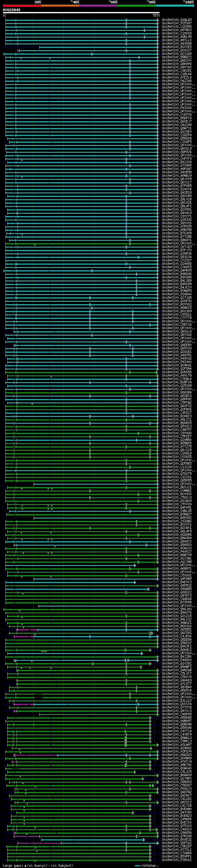Viewport: 197px width, 868px height.
Task: Open hit UniRef100_P25387
Action: (x=177, y=23)
